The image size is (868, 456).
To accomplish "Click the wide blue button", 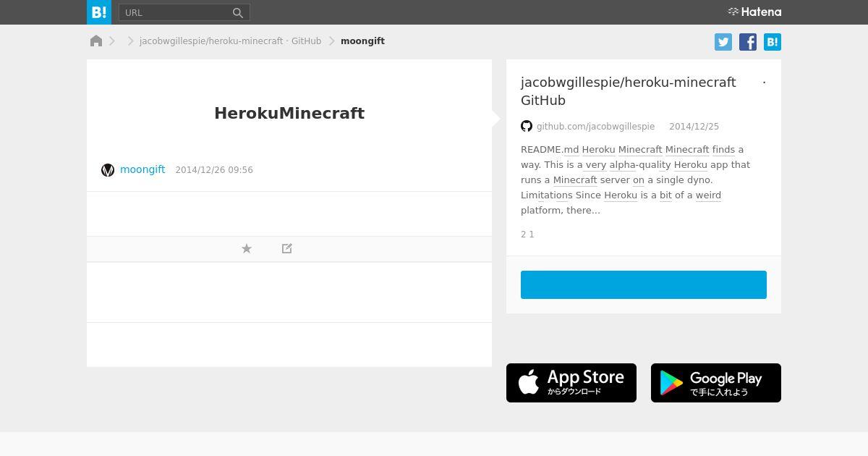I will coord(644,284).
